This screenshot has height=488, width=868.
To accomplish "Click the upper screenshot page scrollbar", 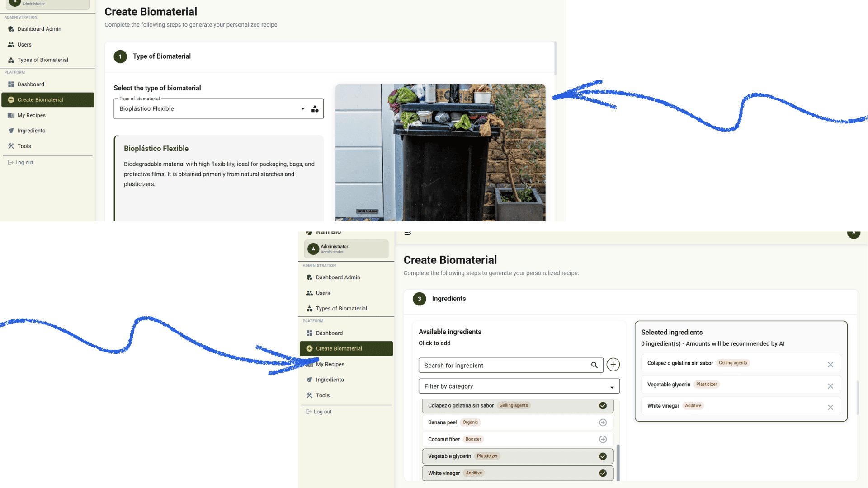I will [x=555, y=59].
